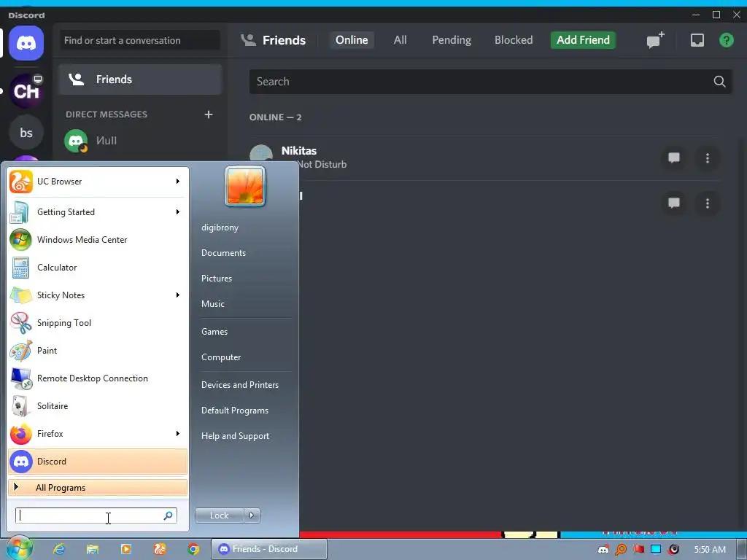Expand Sticky Notes jump list arrow
This screenshot has width=747, height=560.
click(178, 295)
